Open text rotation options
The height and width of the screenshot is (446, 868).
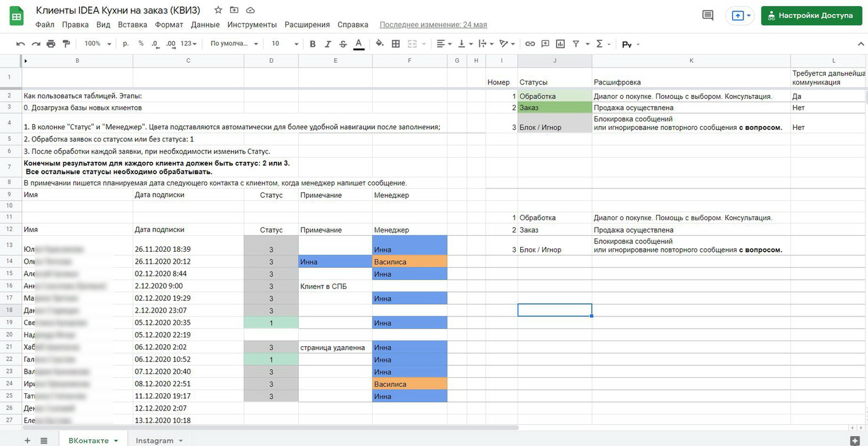point(507,44)
